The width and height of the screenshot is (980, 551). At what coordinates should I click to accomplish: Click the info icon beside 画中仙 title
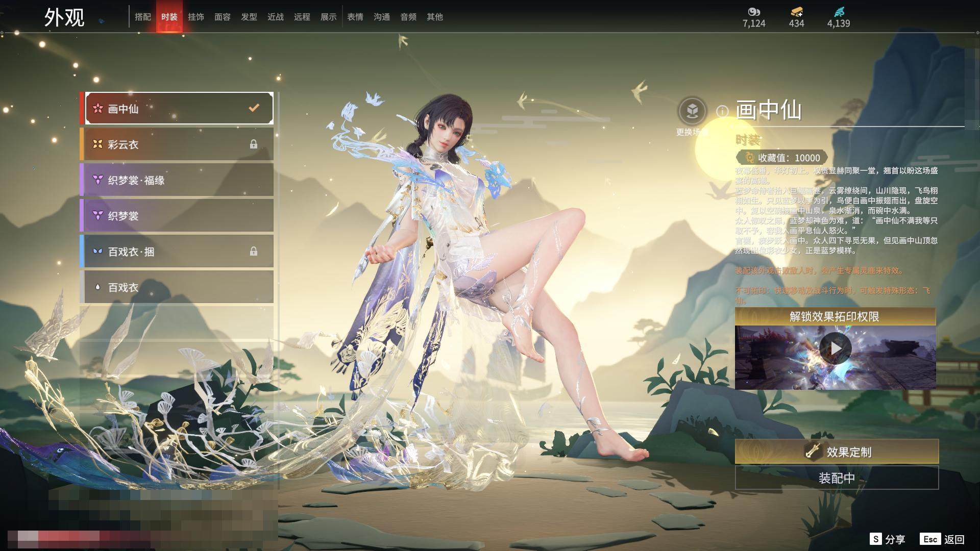coord(722,111)
